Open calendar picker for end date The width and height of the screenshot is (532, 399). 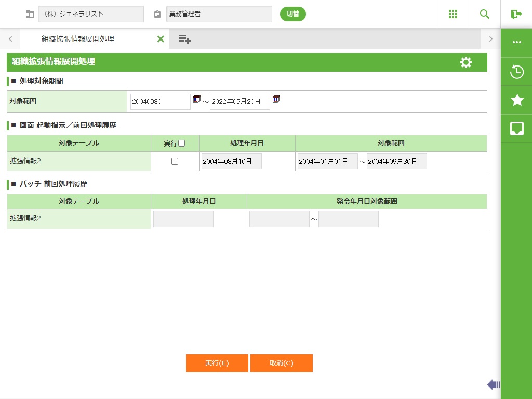pos(276,99)
